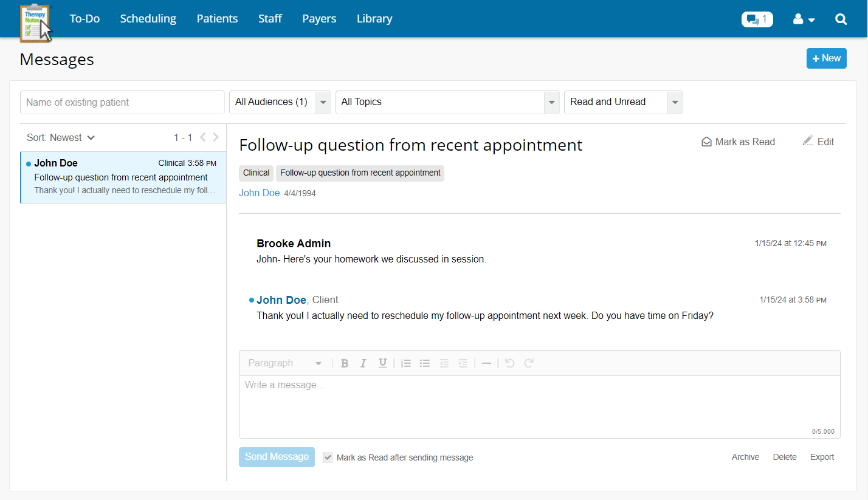Open the Staff section

(270, 19)
